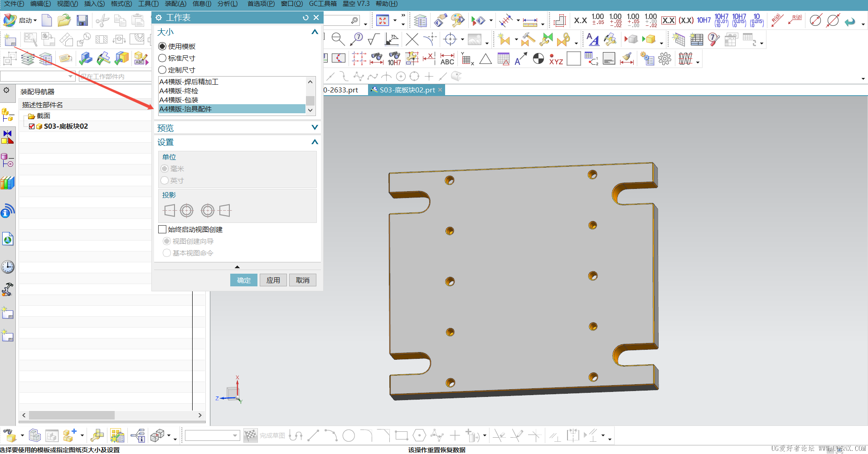Open the 编辑(E) menu
The height and width of the screenshot is (454, 868).
[40, 4]
